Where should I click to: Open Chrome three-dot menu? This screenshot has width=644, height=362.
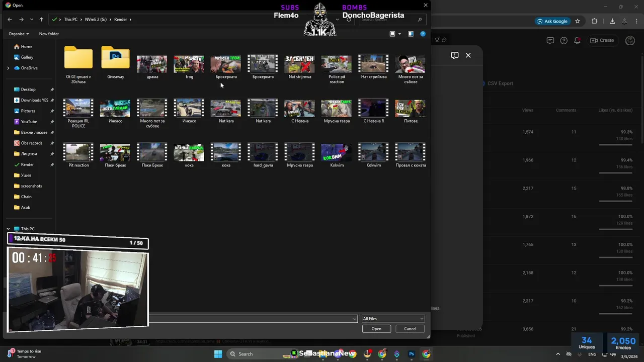(x=636, y=21)
